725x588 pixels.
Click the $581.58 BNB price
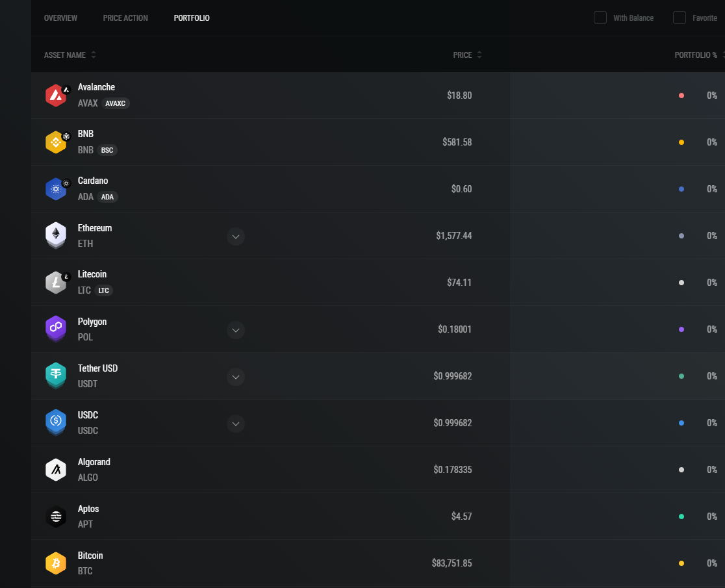pos(457,142)
